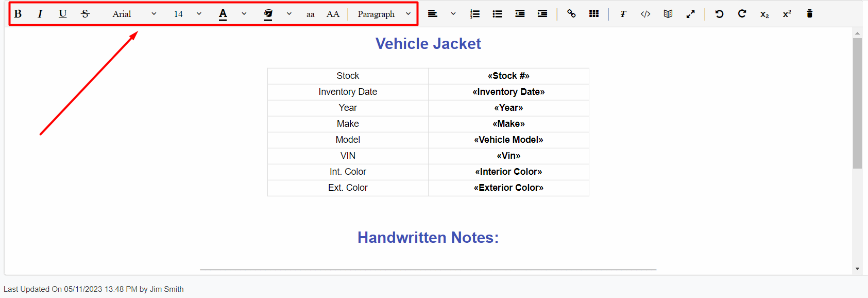
Task: Insert a table using the grid icon
Action: [x=594, y=14]
